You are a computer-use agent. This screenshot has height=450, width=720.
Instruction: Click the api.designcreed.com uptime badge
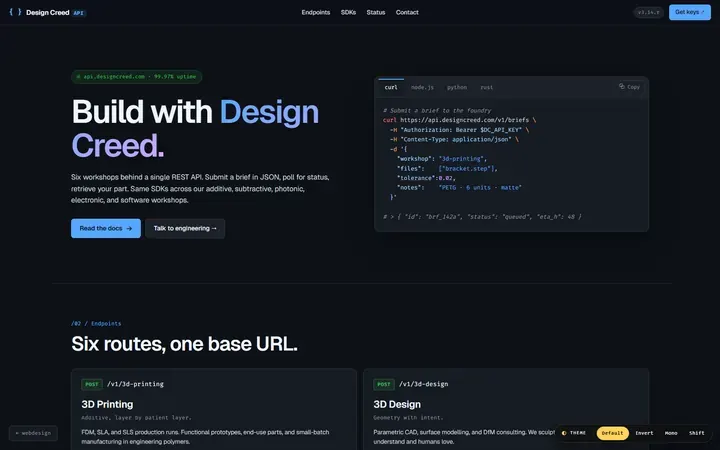tap(136, 77)
